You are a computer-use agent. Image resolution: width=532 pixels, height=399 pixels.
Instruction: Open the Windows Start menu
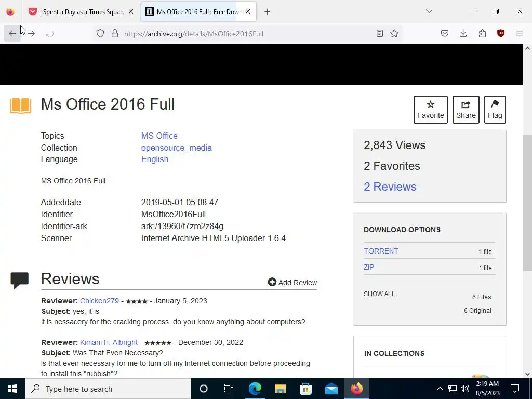click(12, 389)
